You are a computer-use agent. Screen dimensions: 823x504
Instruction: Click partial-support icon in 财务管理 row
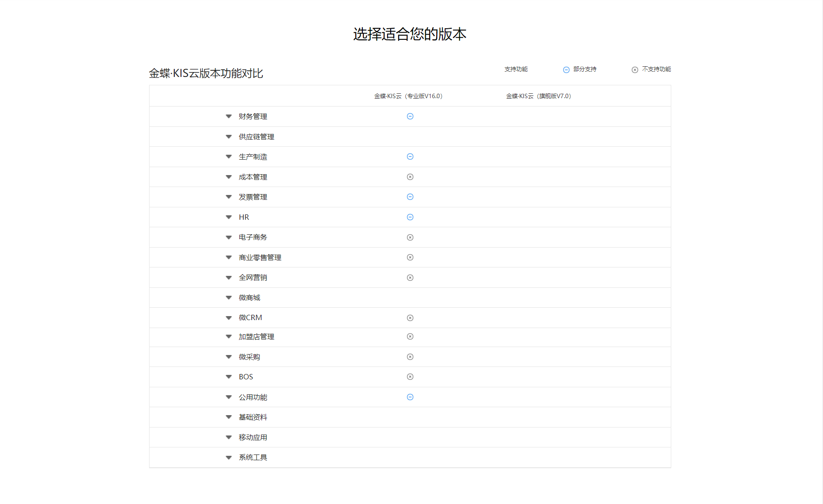pyautogui.click(x=410, y=116)
